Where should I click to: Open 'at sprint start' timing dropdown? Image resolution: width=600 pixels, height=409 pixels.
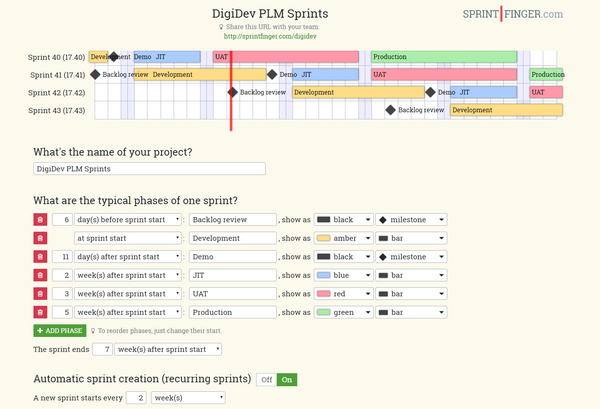click(128, 238)
